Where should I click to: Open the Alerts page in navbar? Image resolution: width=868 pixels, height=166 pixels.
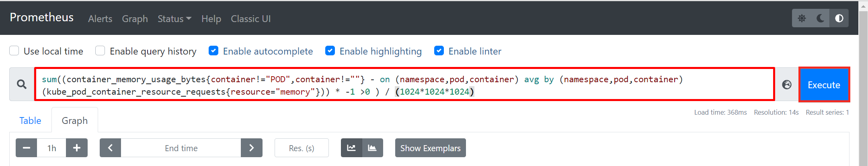coord(100,19)
